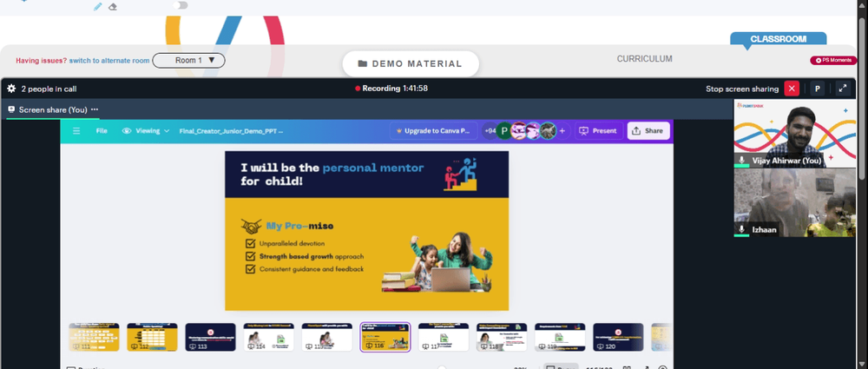Image resolution: width=868 pixels, height=369 pixels.
Task: Select slide 119 thumbnail
Action: click(560, 338)
